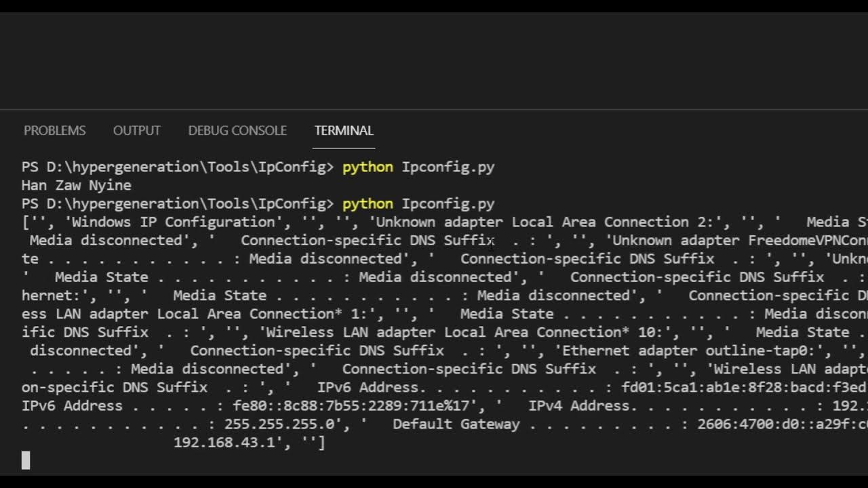Screen dimensions: 868x488
Task: Open the OUTPUT tab
Action: 137,130
